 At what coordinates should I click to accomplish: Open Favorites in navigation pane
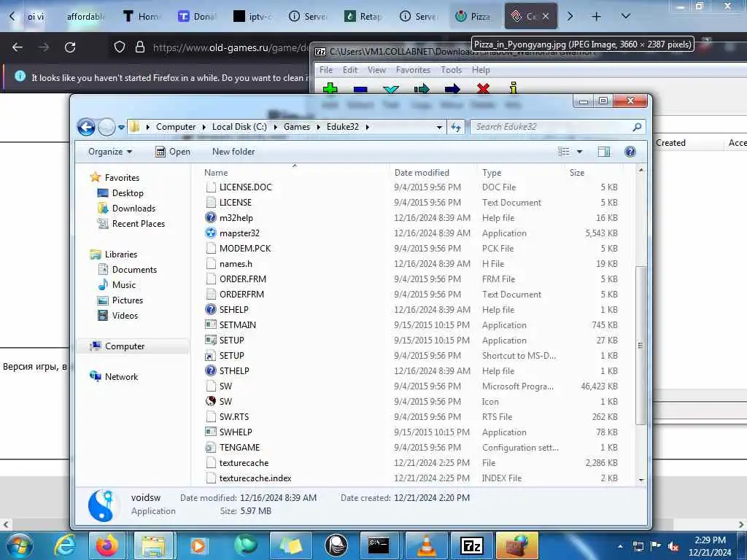pos(122,178)
